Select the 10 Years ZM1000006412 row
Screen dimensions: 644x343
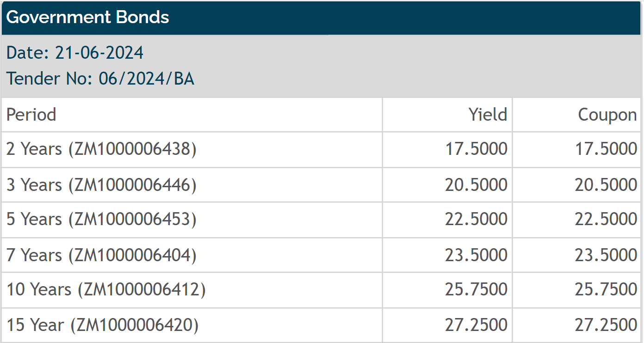click(x=322, y=290)
